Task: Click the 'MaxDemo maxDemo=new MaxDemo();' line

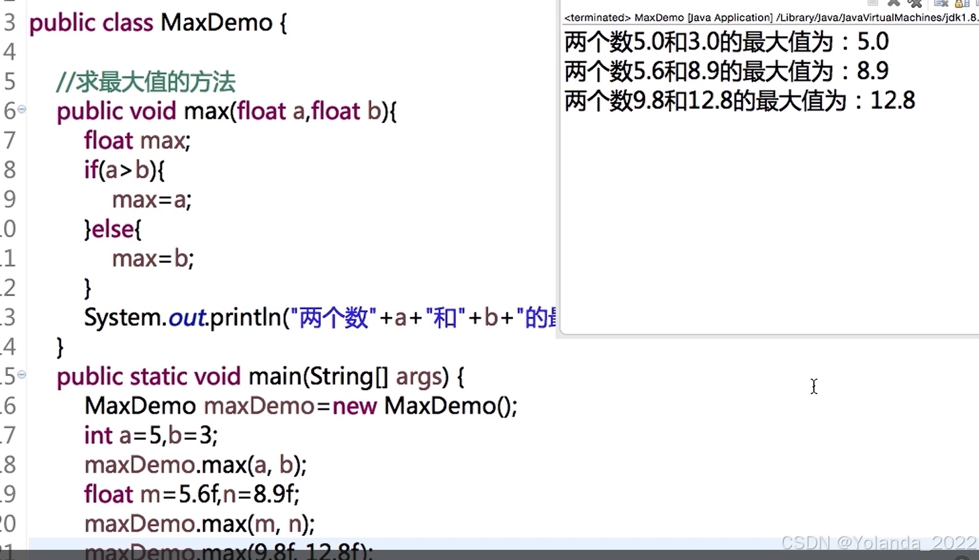Action: tap(301, 406)
